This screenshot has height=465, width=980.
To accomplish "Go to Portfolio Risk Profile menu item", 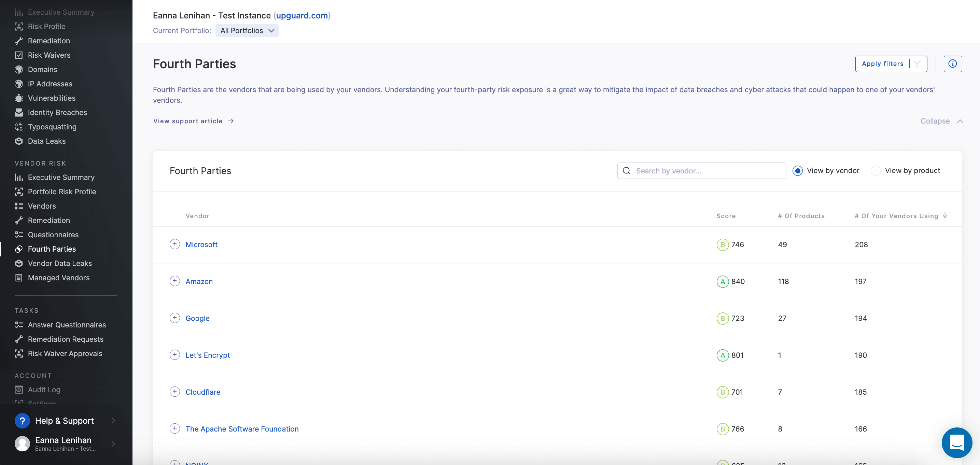I will [x=61, y=192].
